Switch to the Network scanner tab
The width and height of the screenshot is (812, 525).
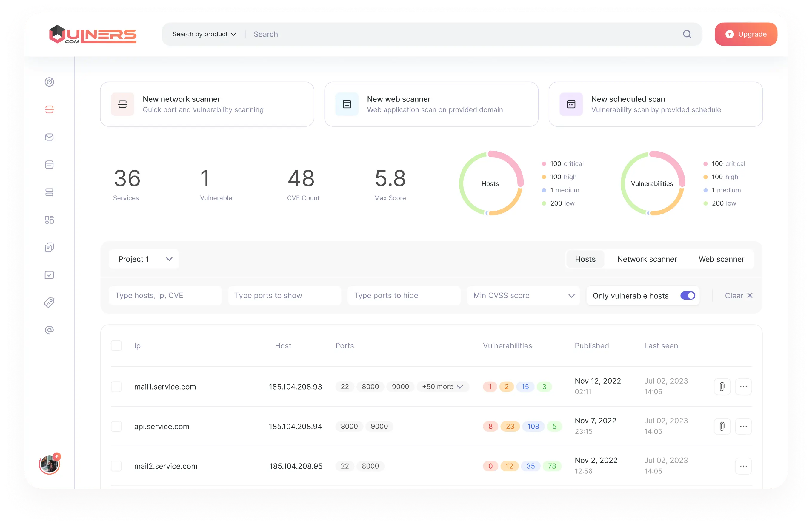point(647,259)
